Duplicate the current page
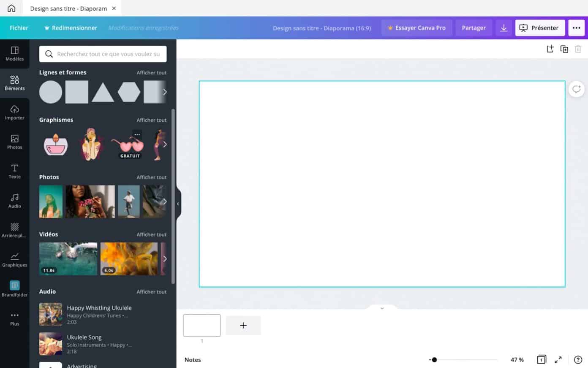 click(x=564, y=49)
